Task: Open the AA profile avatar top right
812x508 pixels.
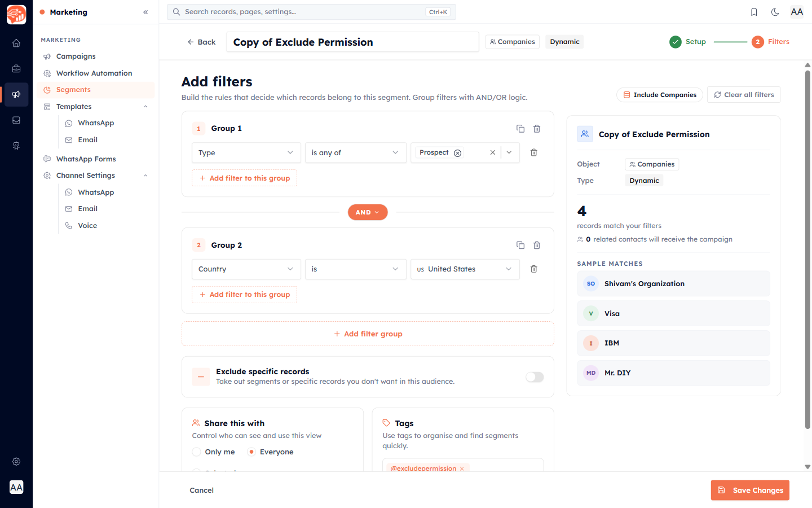Action: (797, 12)
